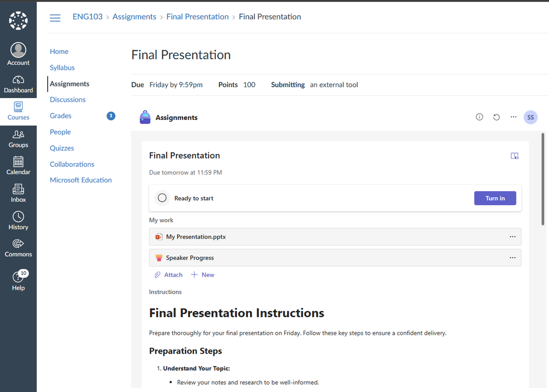Click the Ready to start status circle
This screenshot has width=549, height=392.
pyautogui.click(x=162, y=198)
